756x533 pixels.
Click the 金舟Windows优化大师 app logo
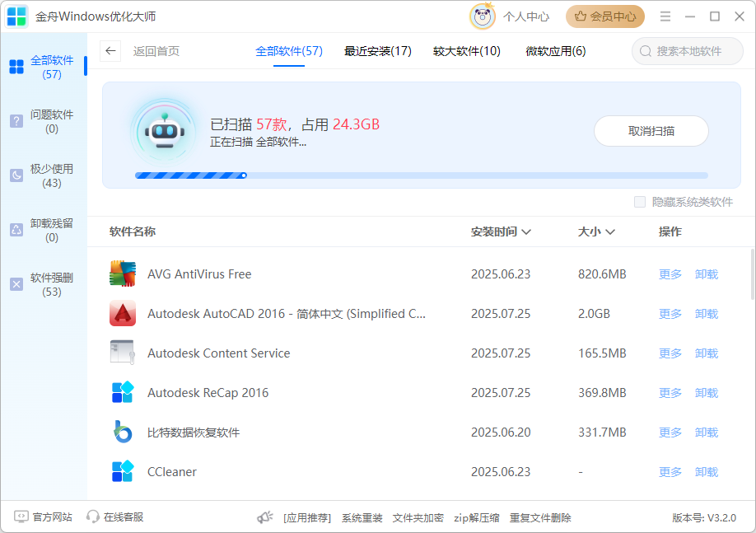16,16
